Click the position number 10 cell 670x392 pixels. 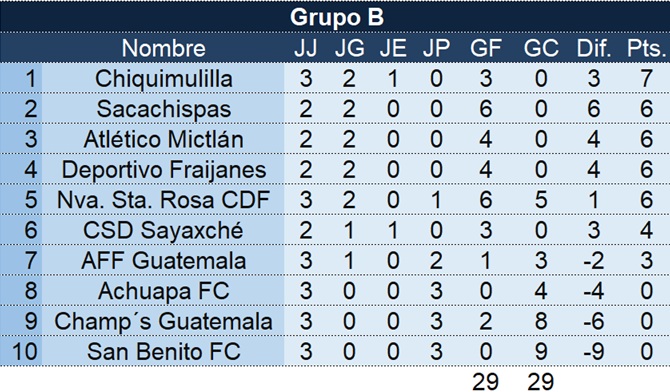(x=24, y=352)
